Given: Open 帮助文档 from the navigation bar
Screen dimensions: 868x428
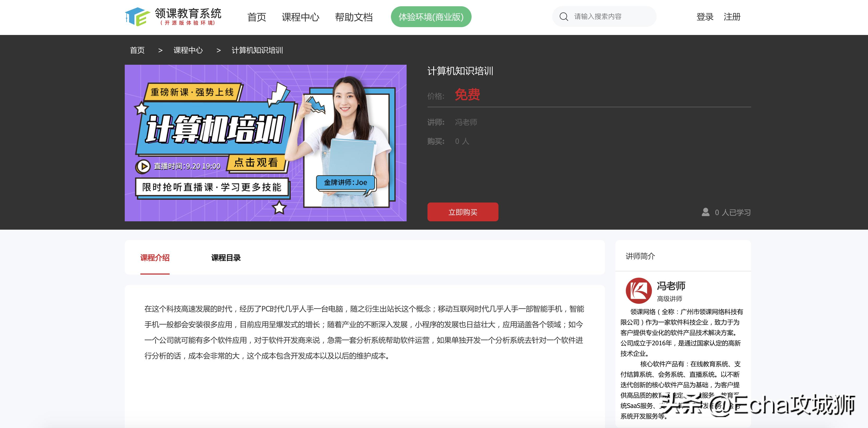Looking at the screenshot, I should pos(354,17).
